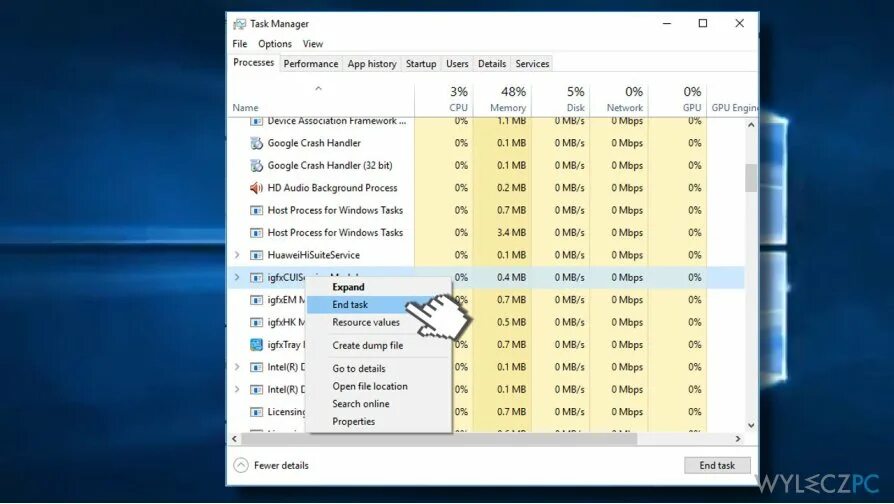Viewport: 894px width, 504px height.
Task: Choose Expand in the context menu
Action: point(379,287)
